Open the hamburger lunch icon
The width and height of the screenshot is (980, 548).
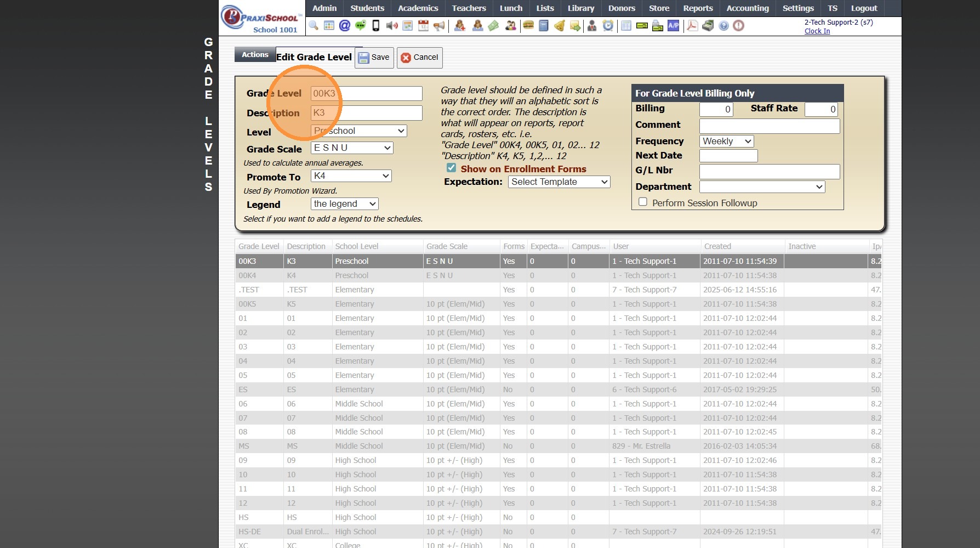[x=528, y=26]
